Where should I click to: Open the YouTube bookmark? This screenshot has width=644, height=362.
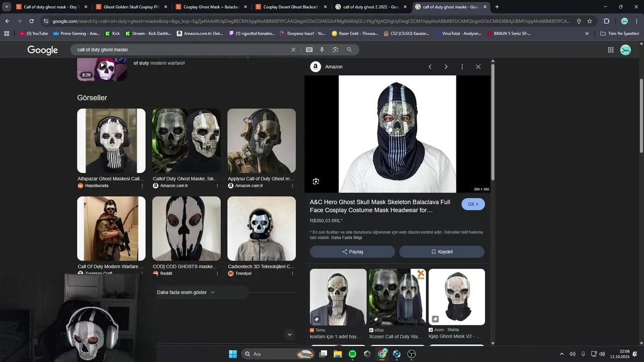coord(34,34)
